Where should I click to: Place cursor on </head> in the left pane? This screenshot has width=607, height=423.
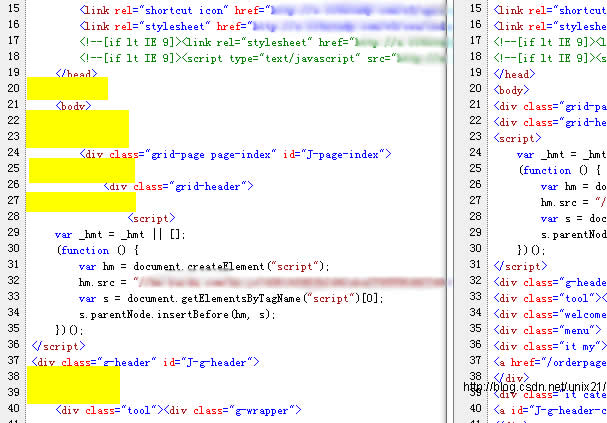tap(77, 74)
